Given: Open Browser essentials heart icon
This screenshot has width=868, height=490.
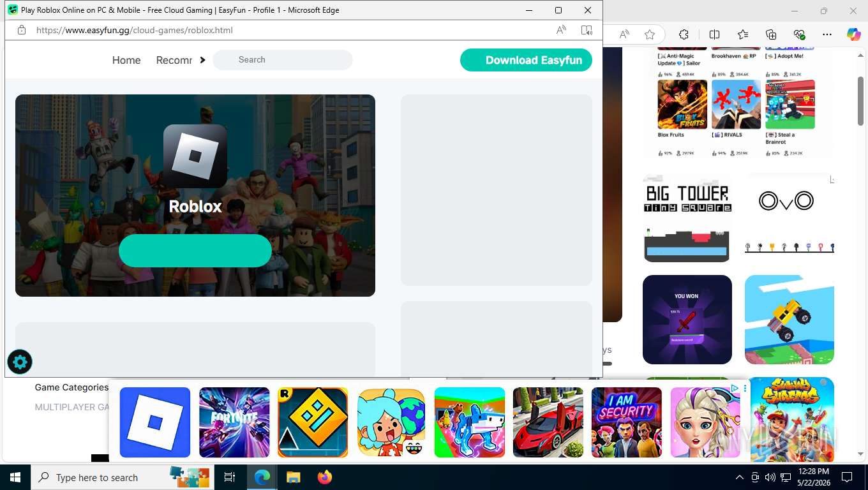Looking at the screenshot, I should (x=799, y=34).
